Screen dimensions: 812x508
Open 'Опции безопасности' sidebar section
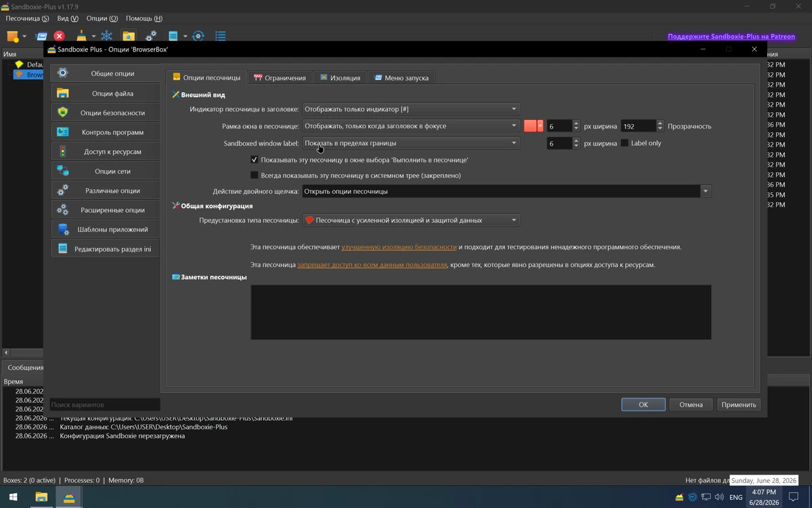[x=105, y=112]
